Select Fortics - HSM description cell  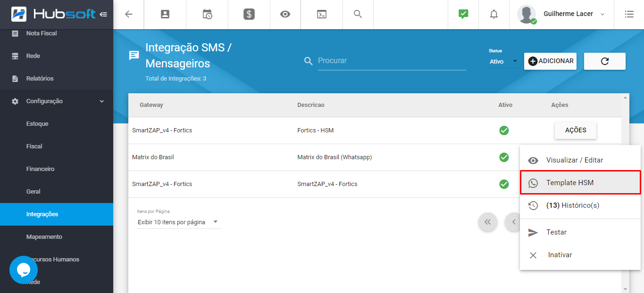[x=315, y=130]
